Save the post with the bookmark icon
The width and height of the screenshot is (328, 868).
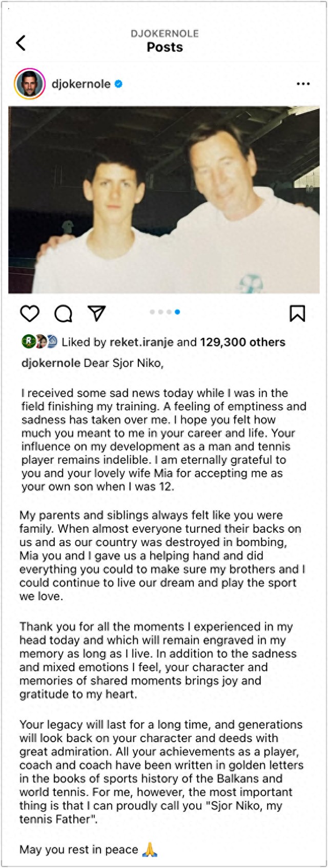(x=297, y=313)
